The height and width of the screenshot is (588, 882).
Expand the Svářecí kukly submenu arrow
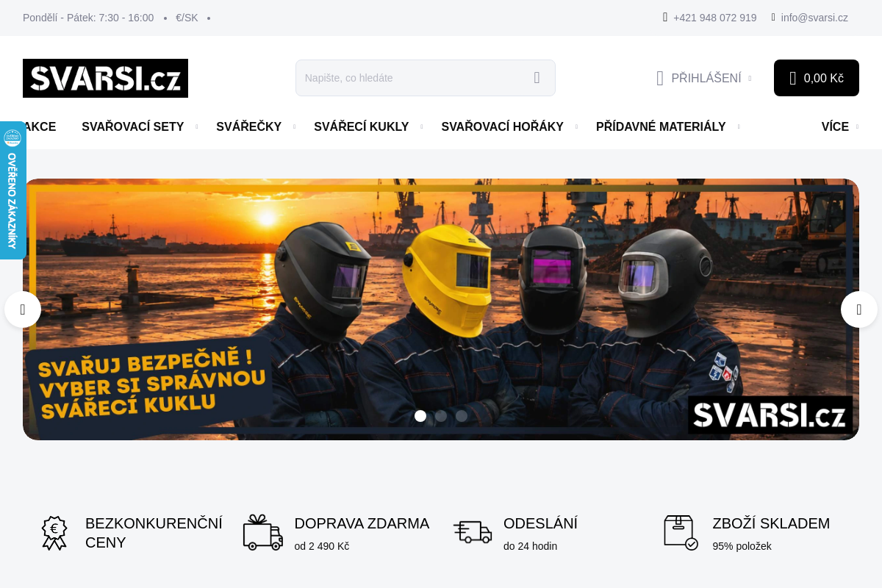[422, 127]
